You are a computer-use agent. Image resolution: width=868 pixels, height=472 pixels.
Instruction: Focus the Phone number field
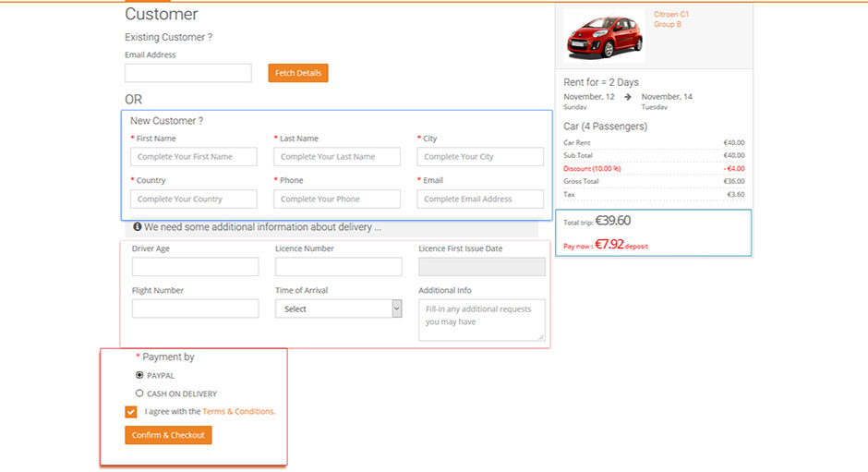pos(337,199)
